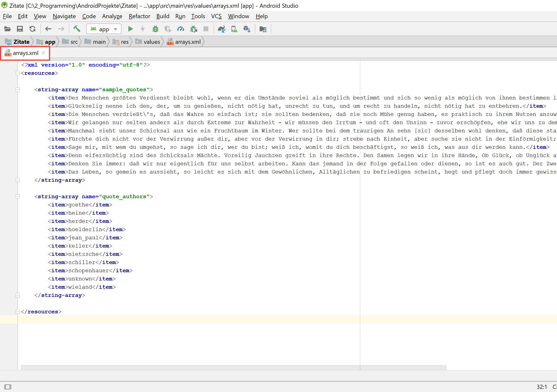Toggle tool window bars icon in status bar

coord(8,387)
